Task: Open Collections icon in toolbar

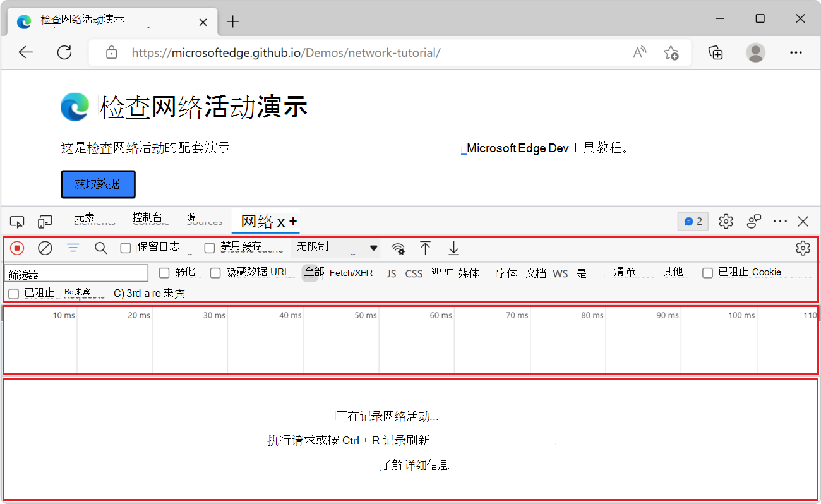Action: coord(716,53)
